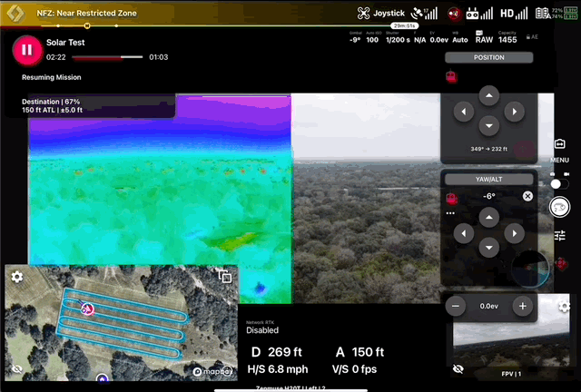Move position left in POSITION panel
The height and width of the screenshot is (392, 581).
[464, 112]
